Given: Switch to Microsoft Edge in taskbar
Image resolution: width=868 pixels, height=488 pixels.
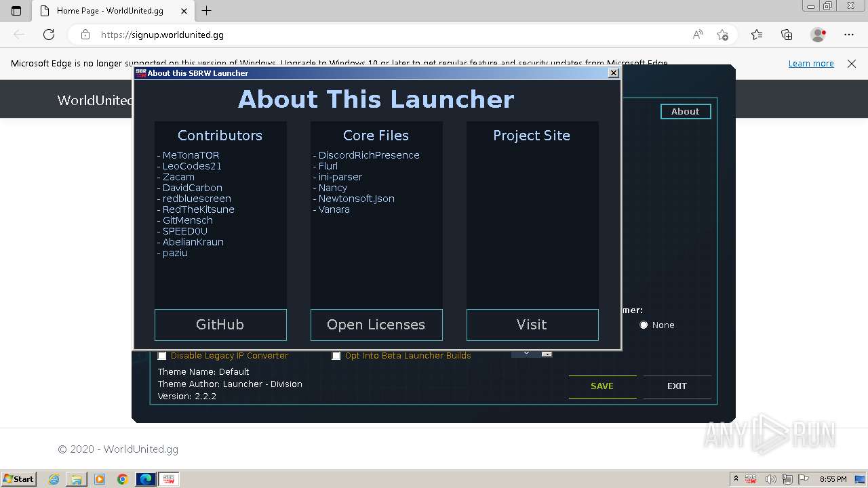Looking at the screenshot, I should coord(146,479).
